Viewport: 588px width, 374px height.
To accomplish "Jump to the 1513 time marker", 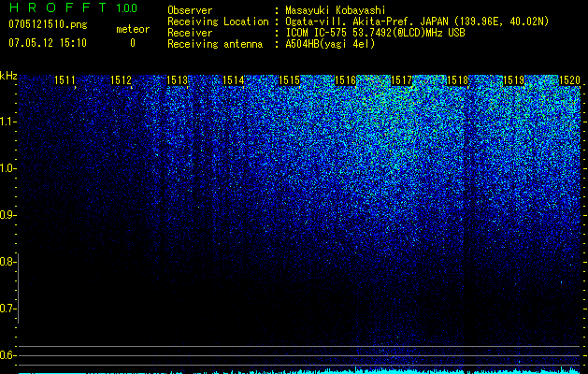I will tap(177, 80).
